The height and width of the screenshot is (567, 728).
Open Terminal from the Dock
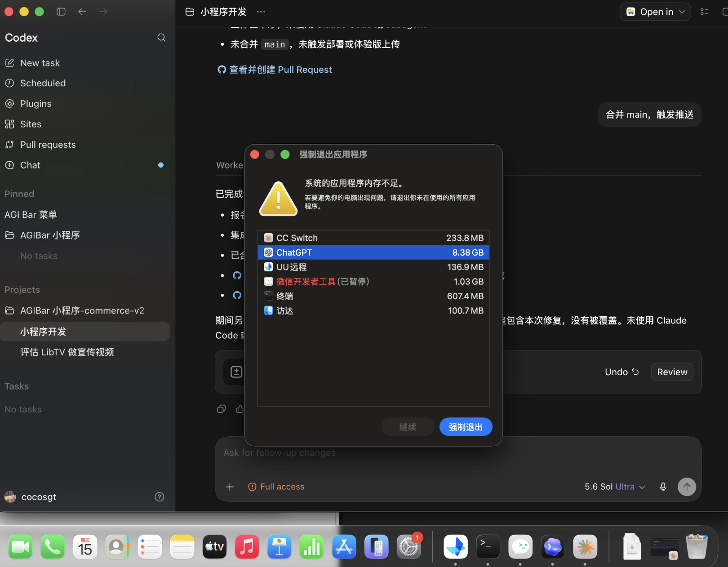click(488, 547)
